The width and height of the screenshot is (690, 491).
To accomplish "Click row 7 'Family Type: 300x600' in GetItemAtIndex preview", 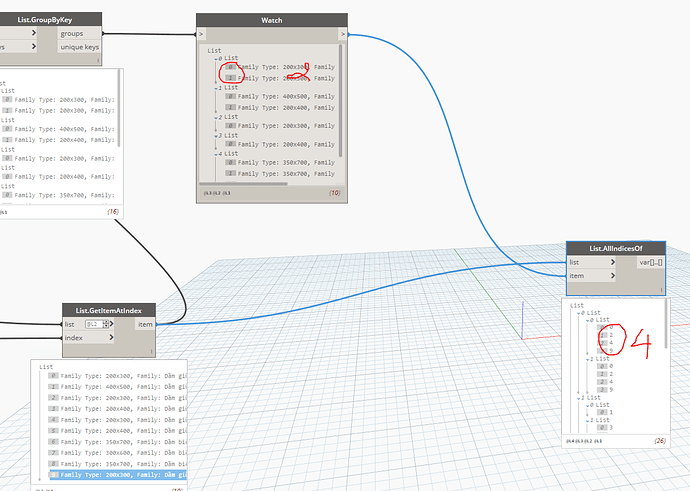I will [x=117, y=453].
